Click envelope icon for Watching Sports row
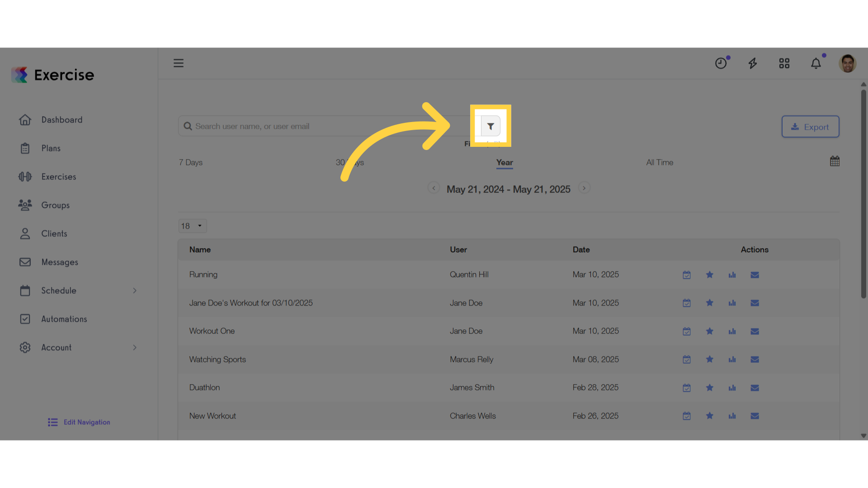868x488 pixels. coord(755,360)
